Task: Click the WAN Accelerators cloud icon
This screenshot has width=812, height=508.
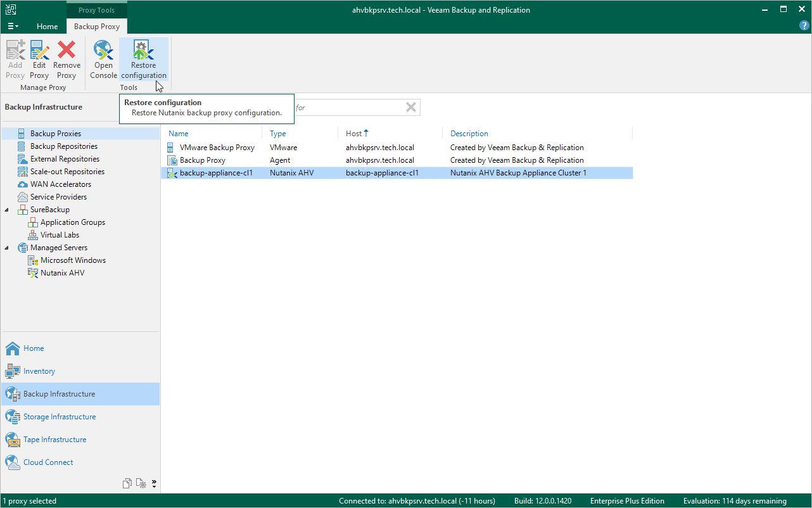Action: (22, 184)
